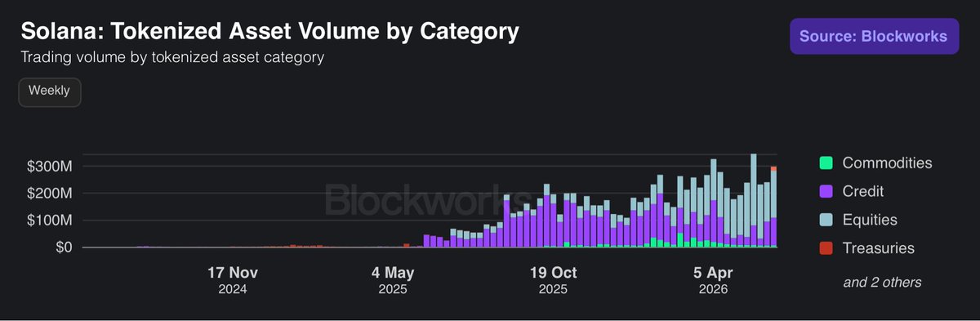Screen dimensions: 980x321
Task: Click the Equities legend label
Action: tap(870, 220)
